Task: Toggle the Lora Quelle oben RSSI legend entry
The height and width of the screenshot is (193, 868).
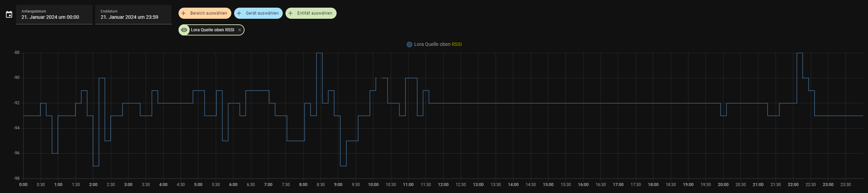Action: pos(434,45)
